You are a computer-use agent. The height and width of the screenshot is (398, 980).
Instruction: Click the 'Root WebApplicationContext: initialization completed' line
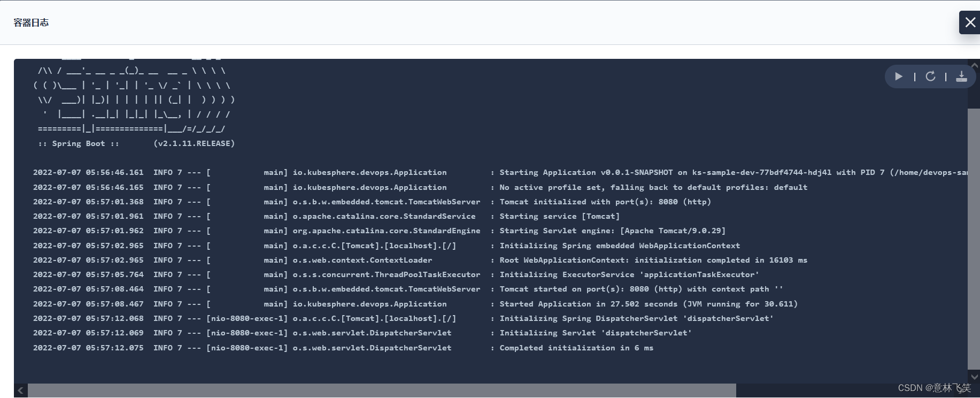click(420, 260)
